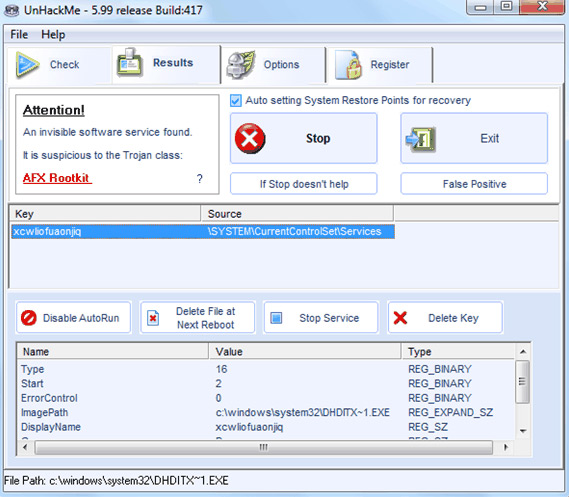
Task: Open the File menu
Action: point(19,34)
